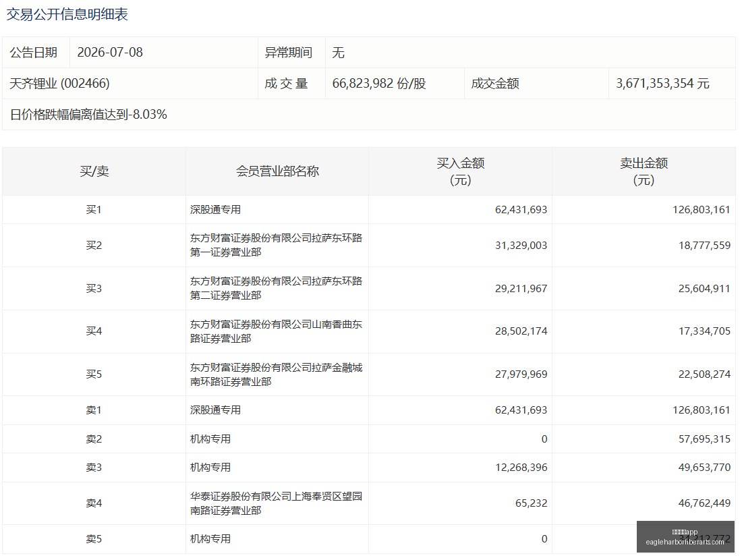Click the 买/卖 column header
Image resolution: width=742 pixels, height=560 pixels.
pyautogui.click(x=94, y=171)
